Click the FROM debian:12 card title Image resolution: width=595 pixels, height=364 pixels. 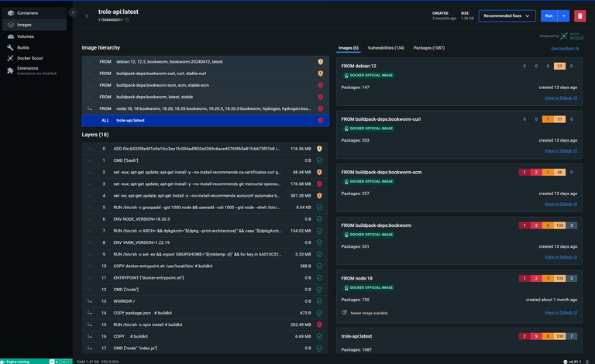[x=359, y=66]
